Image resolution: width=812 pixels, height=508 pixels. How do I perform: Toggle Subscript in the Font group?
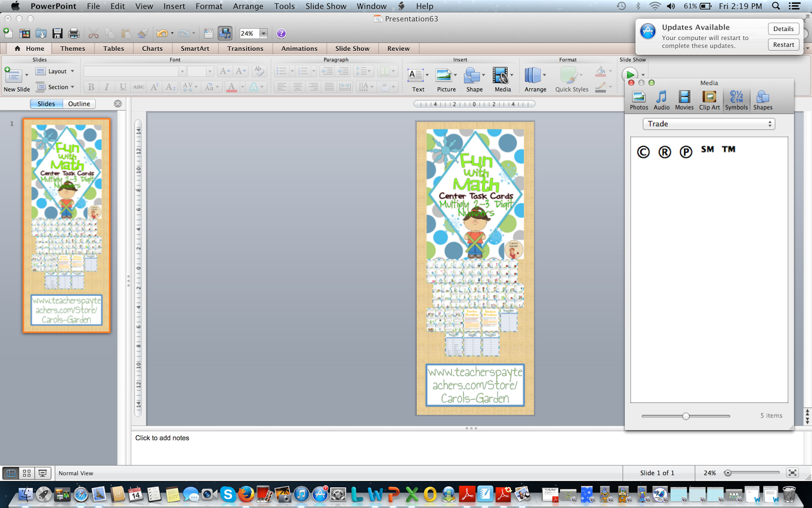click(x=171, y=87)
